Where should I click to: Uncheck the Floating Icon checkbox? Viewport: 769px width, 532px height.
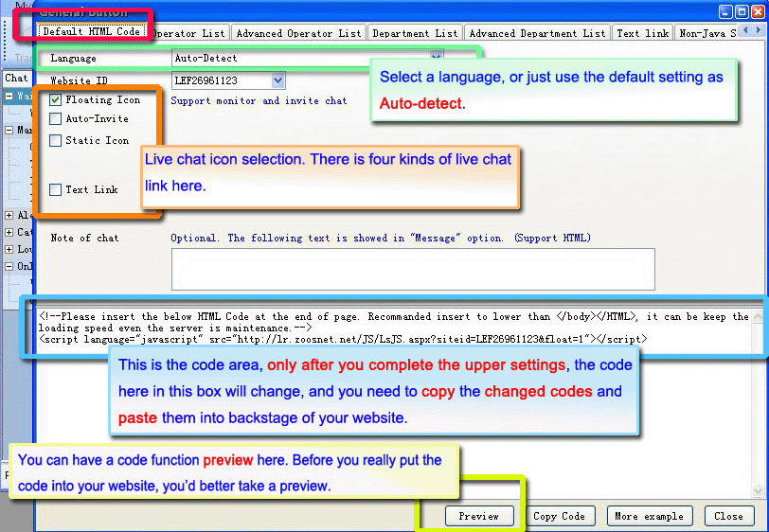click(56, 100)
